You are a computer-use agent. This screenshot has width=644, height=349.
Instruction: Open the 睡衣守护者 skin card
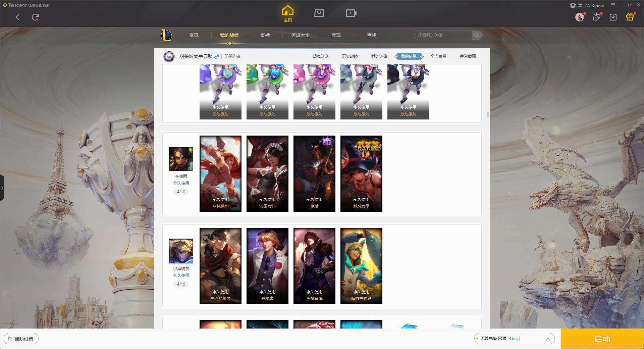pyautogui.click(x=361, y=266)
